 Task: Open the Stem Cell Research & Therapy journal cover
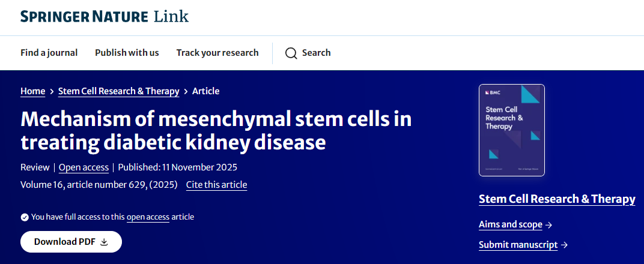(512, 130)
